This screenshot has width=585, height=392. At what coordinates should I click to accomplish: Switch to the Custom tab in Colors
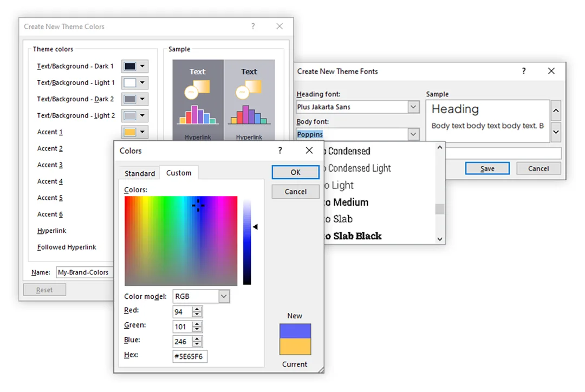click(x=179, y=173)
